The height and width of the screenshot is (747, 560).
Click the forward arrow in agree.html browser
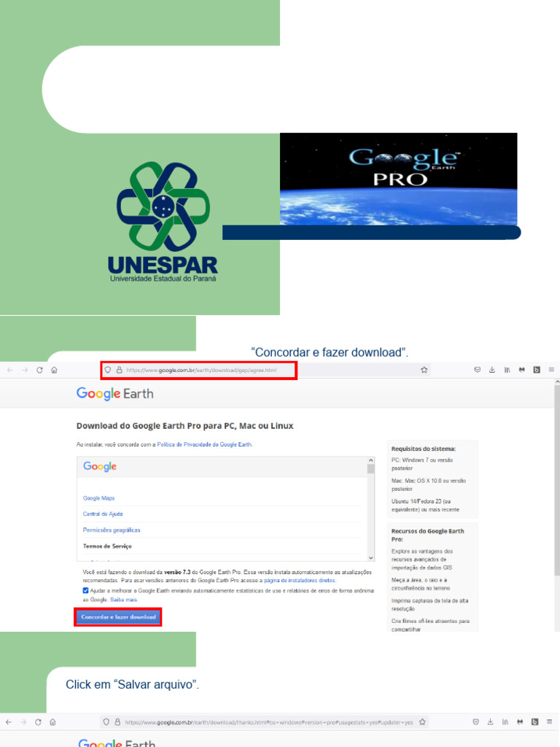pyautogui.click(x=25, y=370)
